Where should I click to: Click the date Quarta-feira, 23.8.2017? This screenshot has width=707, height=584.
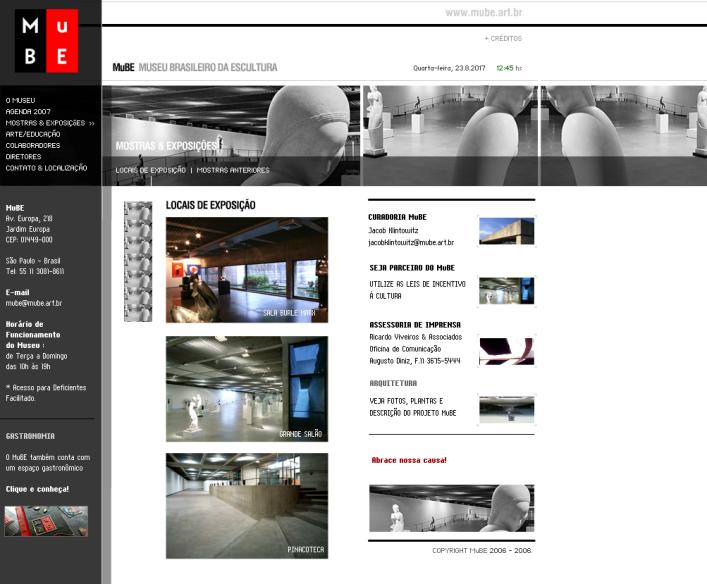tap(449, 68)
